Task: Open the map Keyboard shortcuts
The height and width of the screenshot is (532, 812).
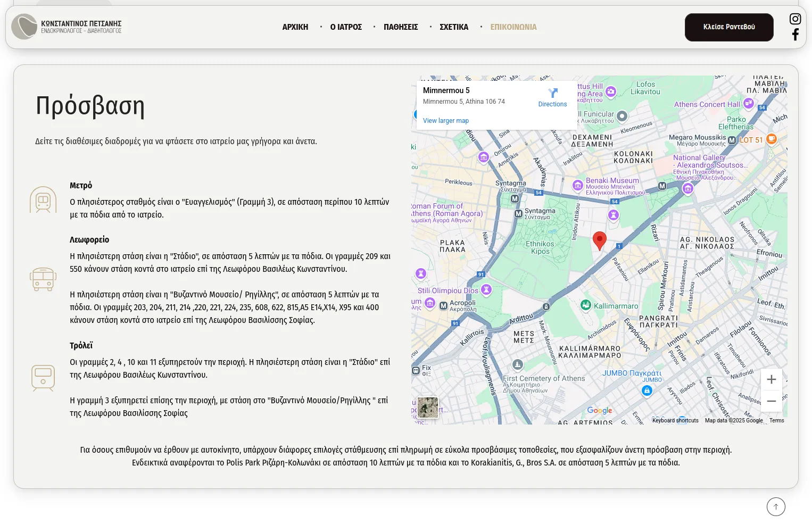Action: (x=675, y=420)
